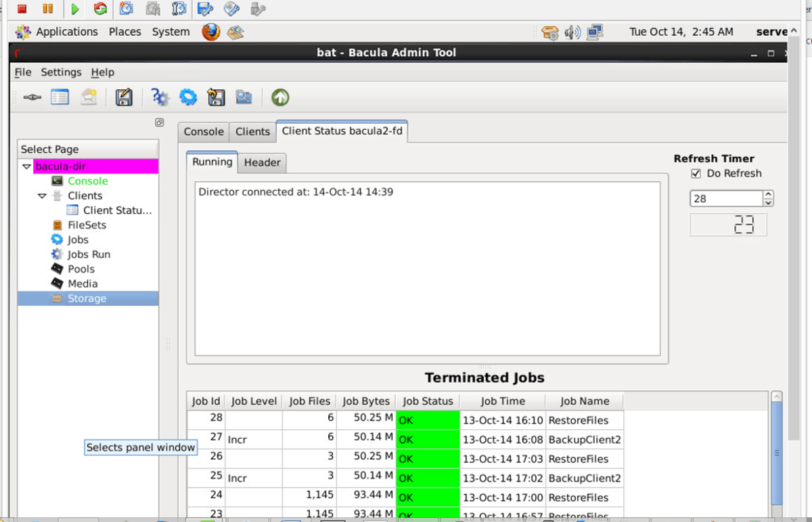This screenshot has height=522, width=812.
Task: Launch Firefox from the top panel
Action: tap(211, 32)
